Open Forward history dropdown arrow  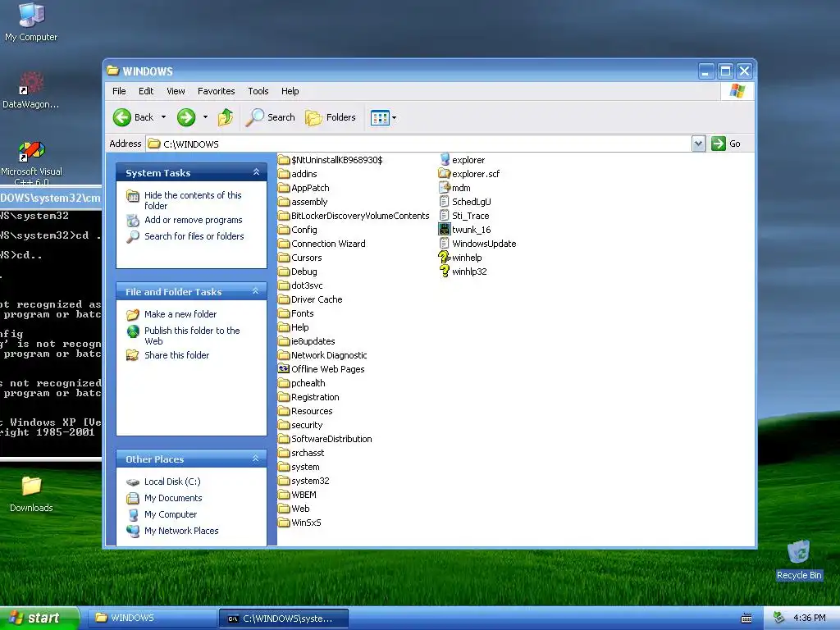pos(205,117)
